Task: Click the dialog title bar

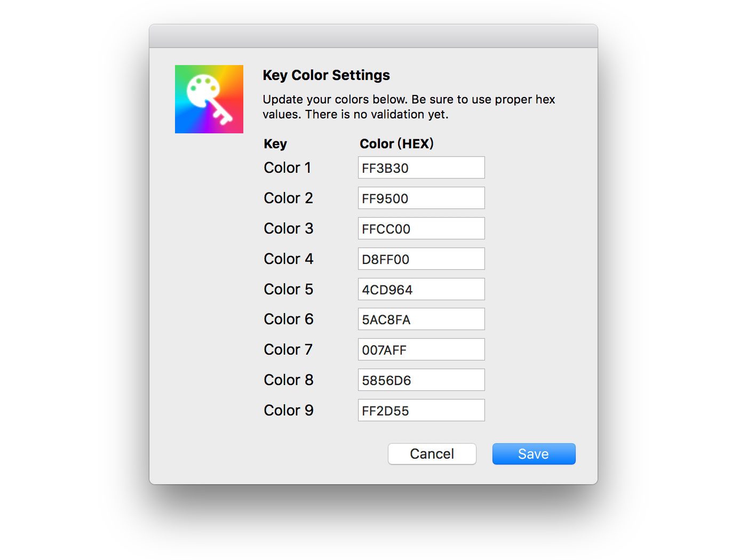Action: pyautogui.click(x=373, y=36)
